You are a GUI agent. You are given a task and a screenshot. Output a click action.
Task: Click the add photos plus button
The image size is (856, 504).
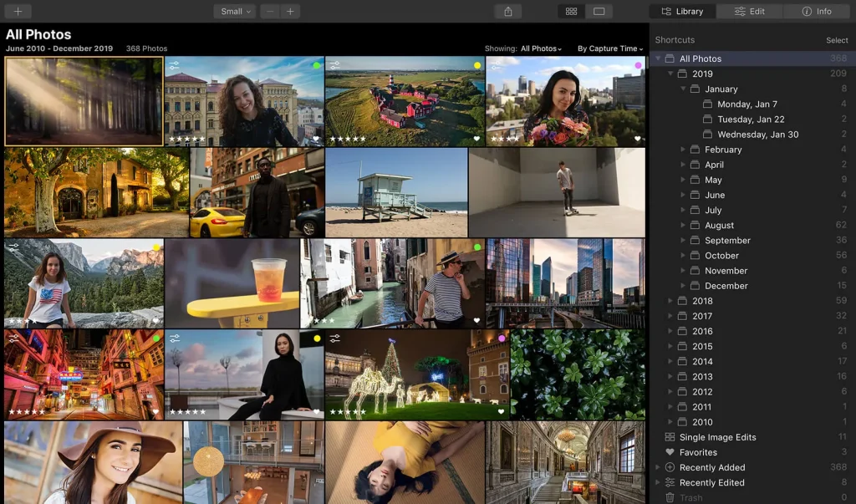(x=18, y=12)
